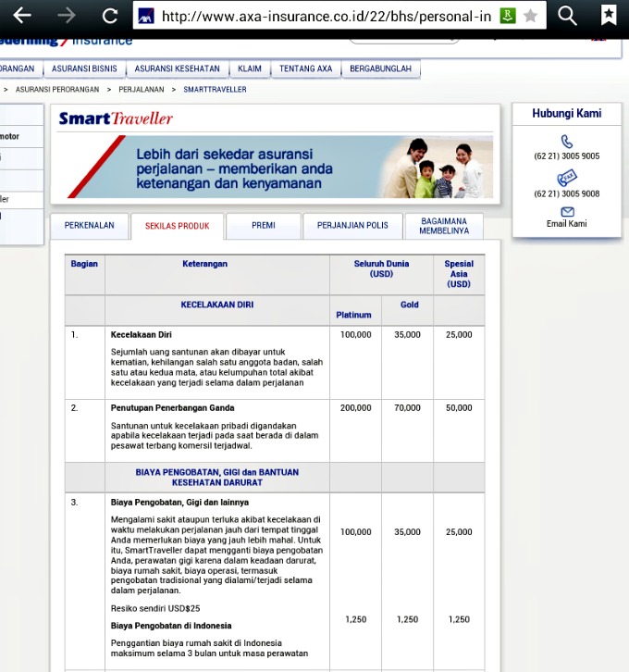Open the saved bookmarks icon

609,16
